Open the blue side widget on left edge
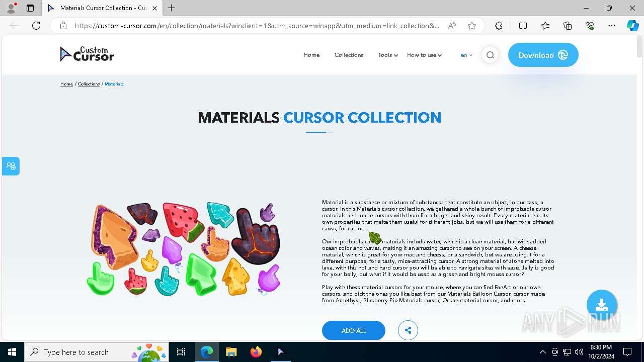This screenshot has height=362, width=644. coord(11,166)
